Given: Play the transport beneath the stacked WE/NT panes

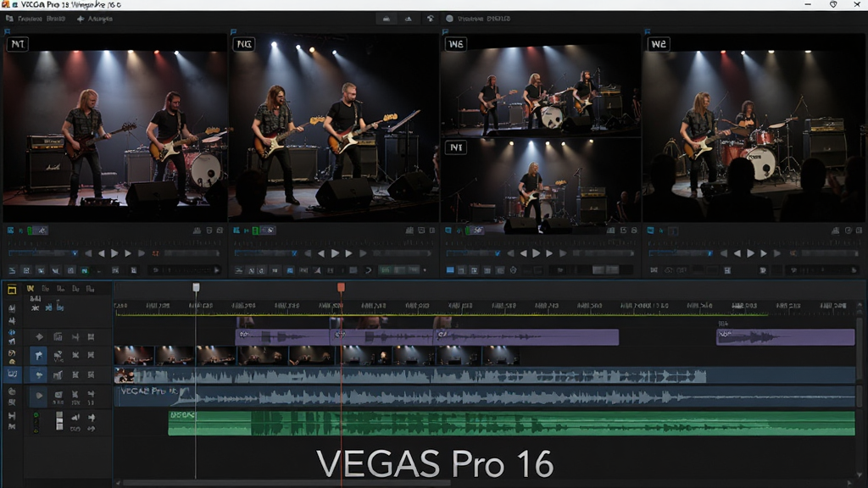Looking at the screenshot, I should click(536, 253).
